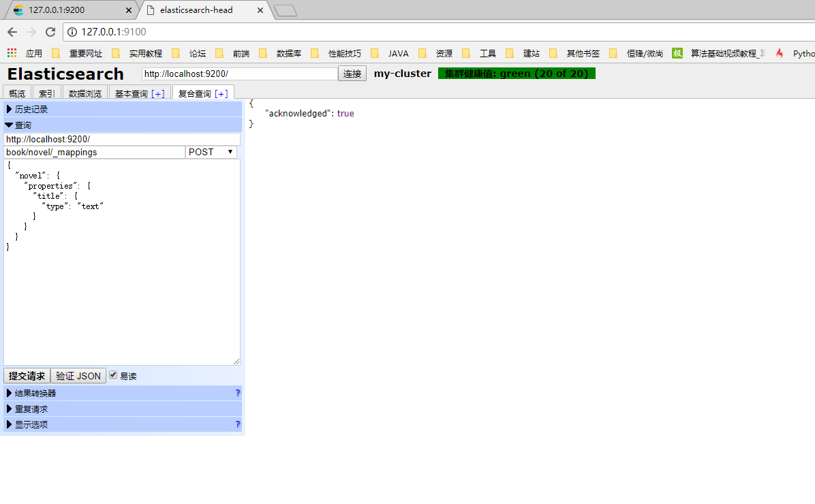Click the browser forward arrow
The width and height of the screenshot is (815, 504).
point(31,32)
